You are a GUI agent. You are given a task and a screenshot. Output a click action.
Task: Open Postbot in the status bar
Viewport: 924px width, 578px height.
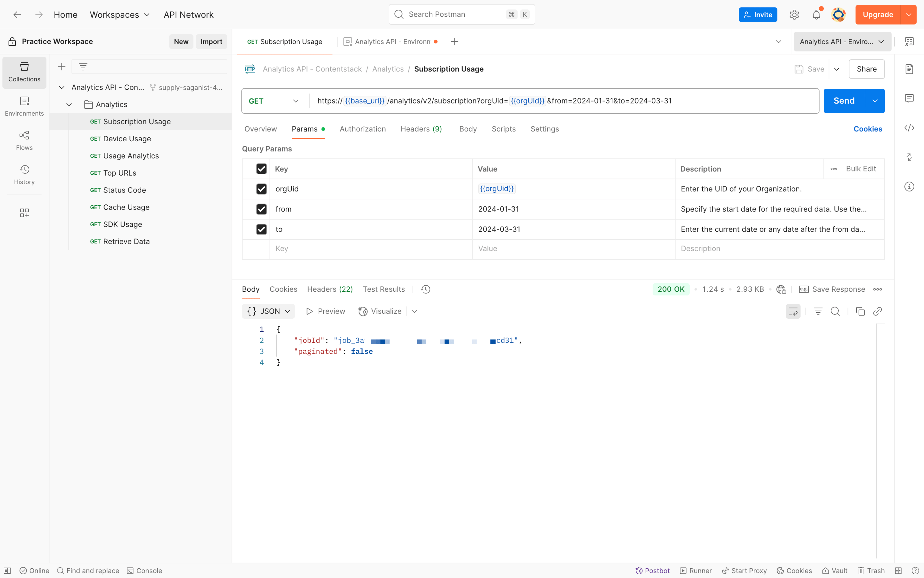(x=653, y=571)
